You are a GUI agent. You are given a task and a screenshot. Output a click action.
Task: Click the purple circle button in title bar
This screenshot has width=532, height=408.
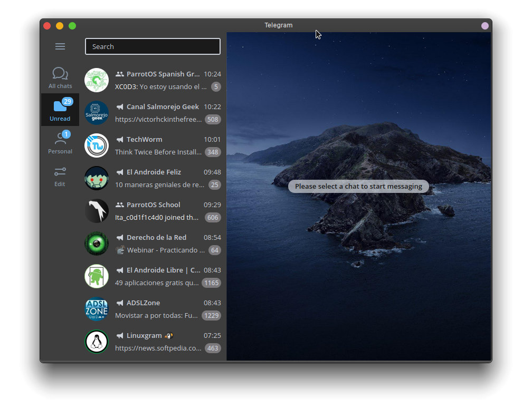click(485, 26)
